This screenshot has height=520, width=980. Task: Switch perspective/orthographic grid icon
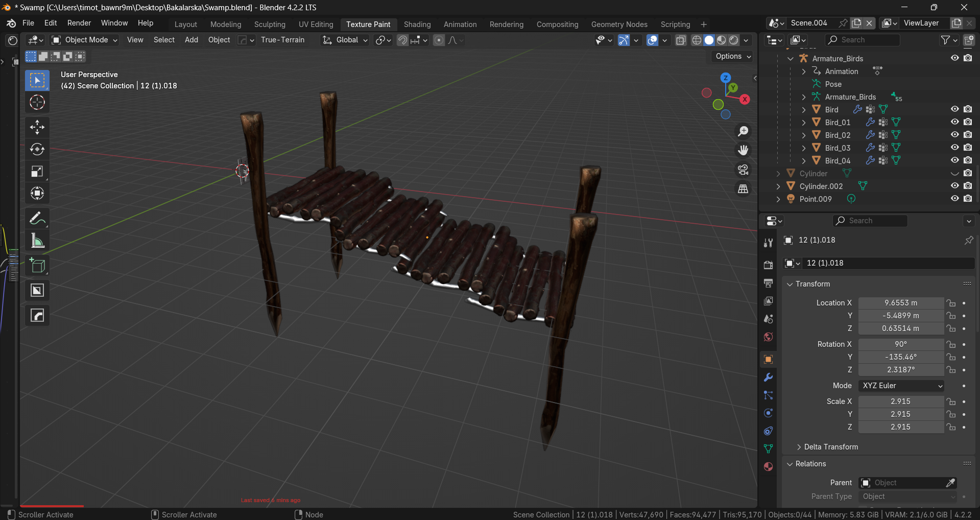pos(743,188)
